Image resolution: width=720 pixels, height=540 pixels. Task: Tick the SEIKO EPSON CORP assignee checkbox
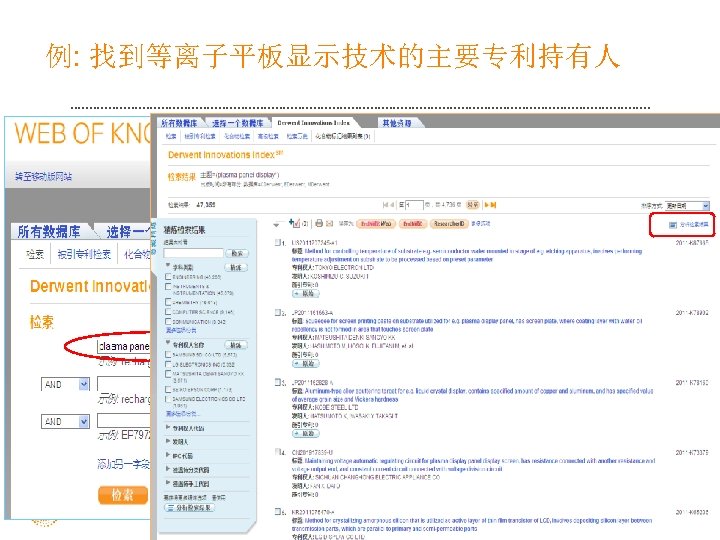pyautogui.click(x=168, y=389)
